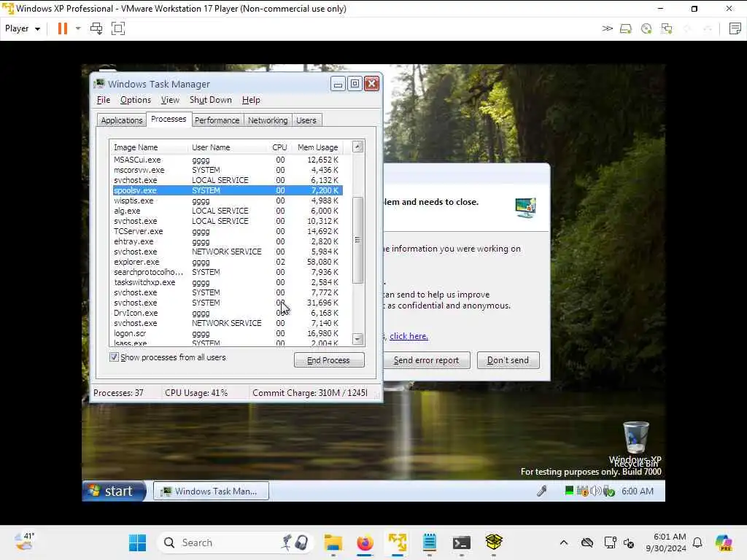Click the XP tray pen icon
Viewport: 747px width, 560px height.
[x=542, y=491]
